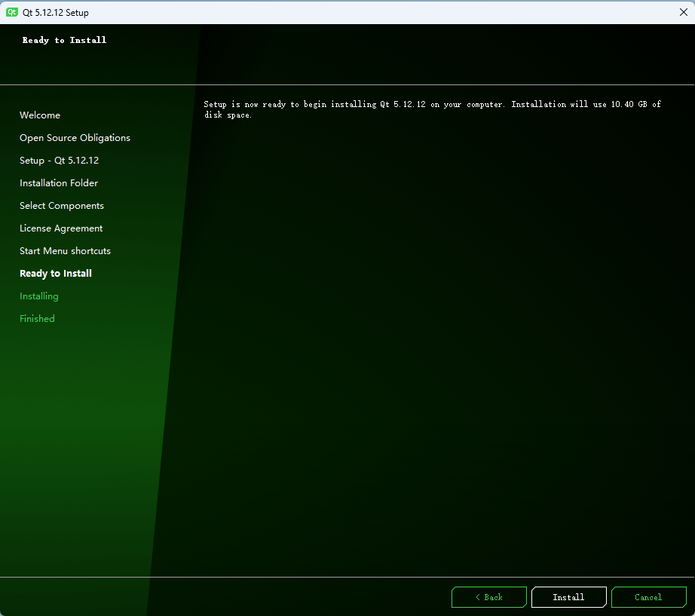The image size is (695, 616).
Task: Click the Qt logo in title bar
Action: [12, 12]
